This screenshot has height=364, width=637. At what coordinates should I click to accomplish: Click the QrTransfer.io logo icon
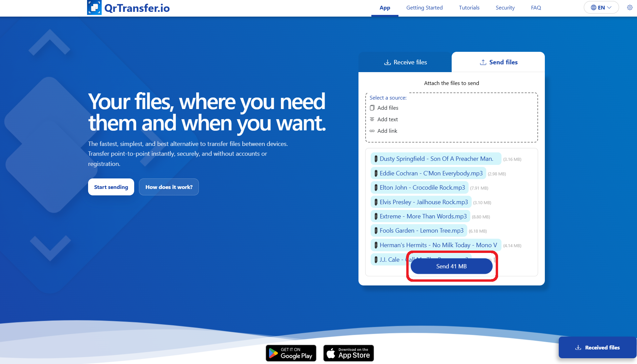pos(94,7)
